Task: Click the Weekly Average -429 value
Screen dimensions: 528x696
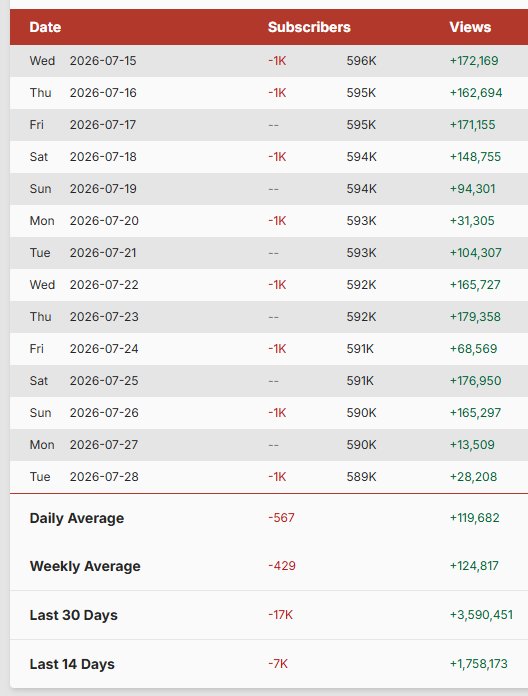Action: click(282, 566)
